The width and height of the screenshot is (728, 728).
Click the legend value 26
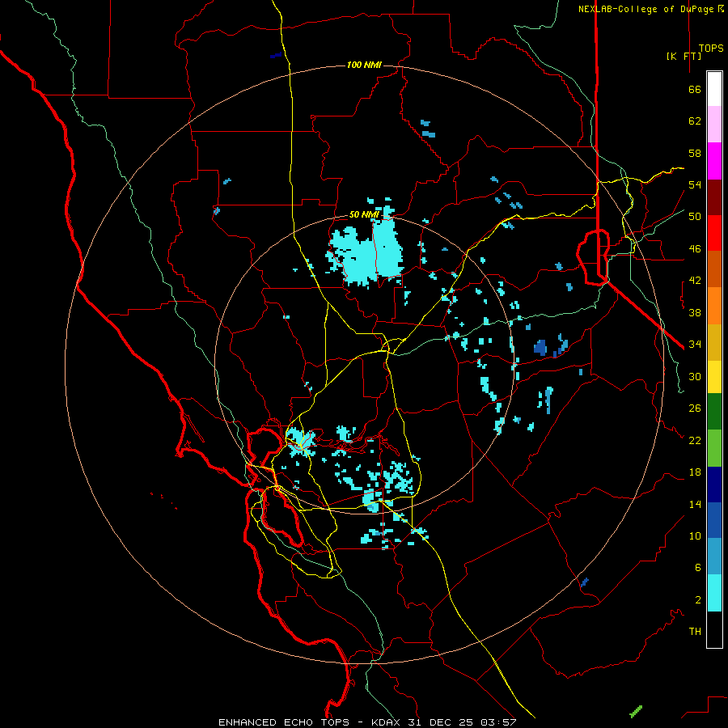(x=695, y=408)
